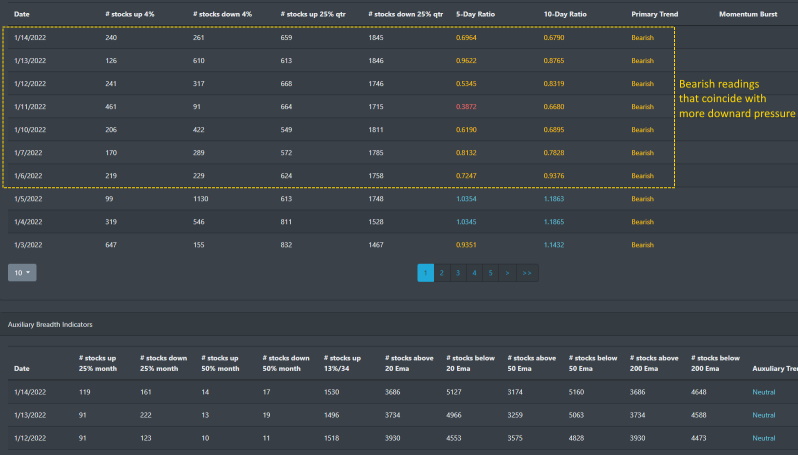Viewport: 798px width, 455px height.
Task: Click the 0.6964 5-Day Ratio value
Action: point(466,38)
